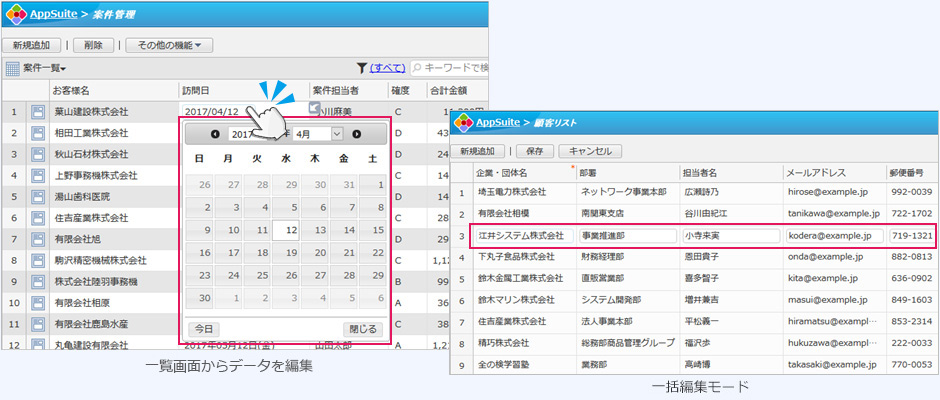Expand the その他の機能 dropdown menu
Viewport: 940px width, 400px height.
[x=169, y=45]
